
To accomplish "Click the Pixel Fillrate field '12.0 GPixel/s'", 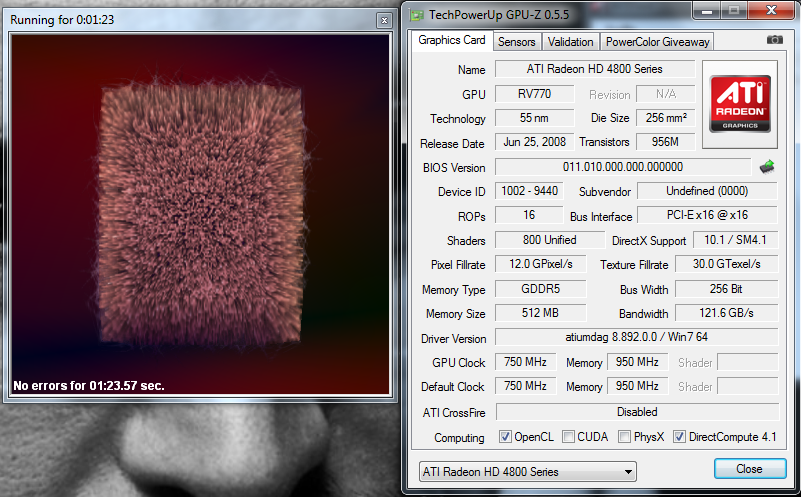I will pyautogui.click(x=540, y=264).
